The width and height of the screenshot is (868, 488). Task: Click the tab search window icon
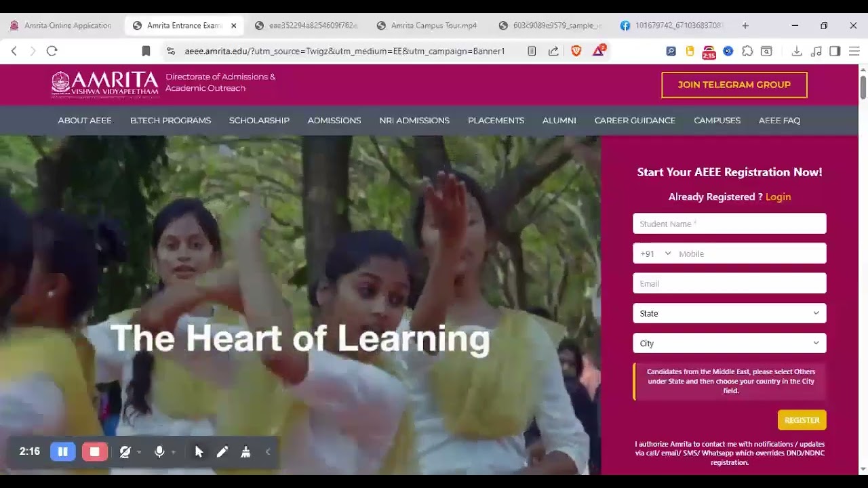[766, 51]
